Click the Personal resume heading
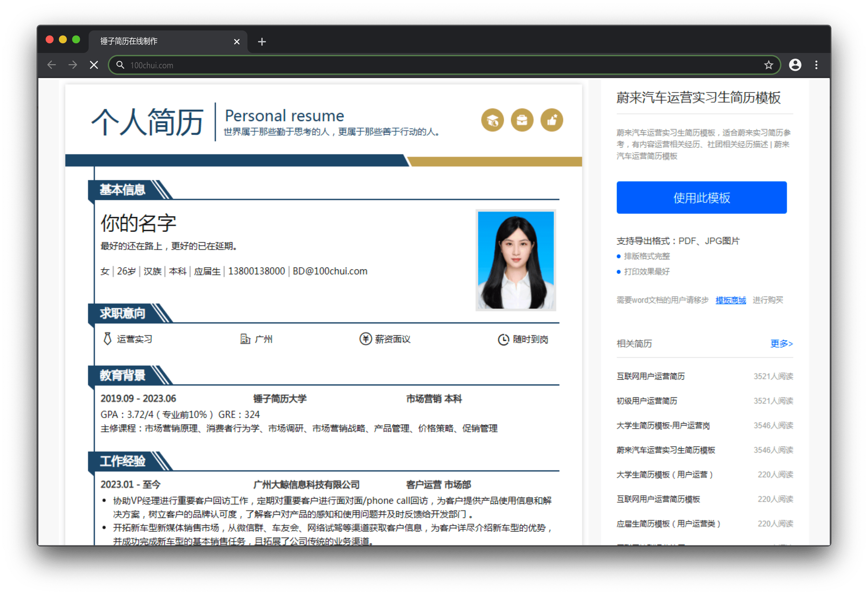Image resolution: width=868 pixels, height=595 pixels. pos(284,116)
